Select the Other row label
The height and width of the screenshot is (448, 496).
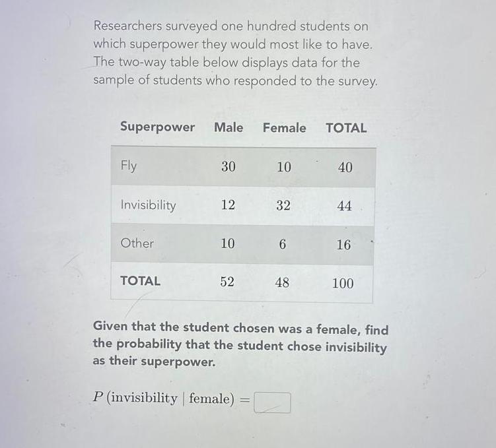tap(137, 243)
